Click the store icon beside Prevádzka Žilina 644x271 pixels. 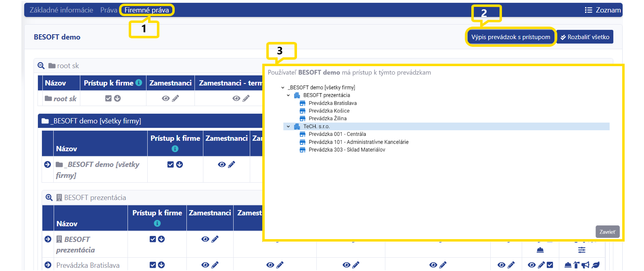303,119
